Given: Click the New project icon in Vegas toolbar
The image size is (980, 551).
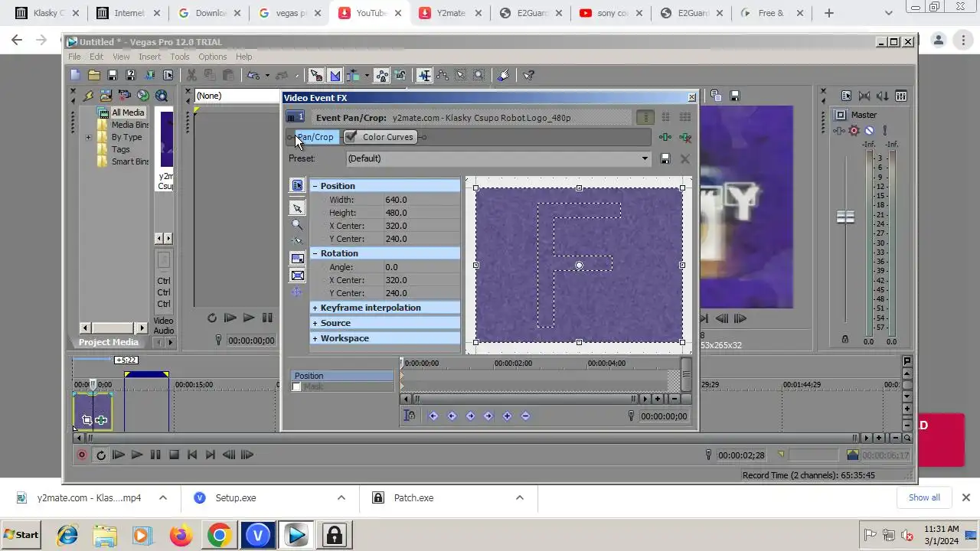Looking at the screenshot, I should pyautogui.click(x=75, y=75).
